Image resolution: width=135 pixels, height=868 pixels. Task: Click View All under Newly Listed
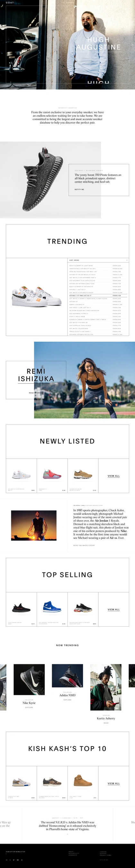[x=114, y=476]
